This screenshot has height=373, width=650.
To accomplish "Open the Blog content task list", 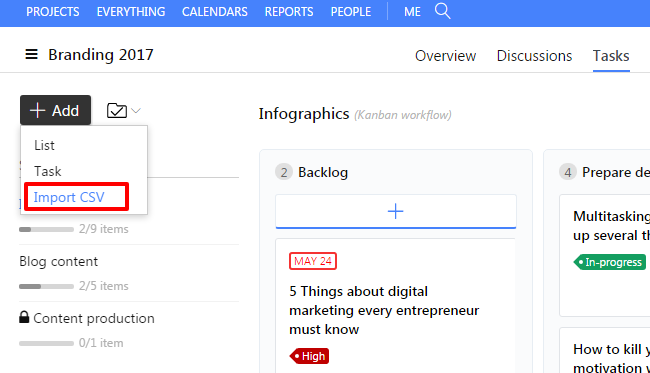I will (x=58, y=262).
